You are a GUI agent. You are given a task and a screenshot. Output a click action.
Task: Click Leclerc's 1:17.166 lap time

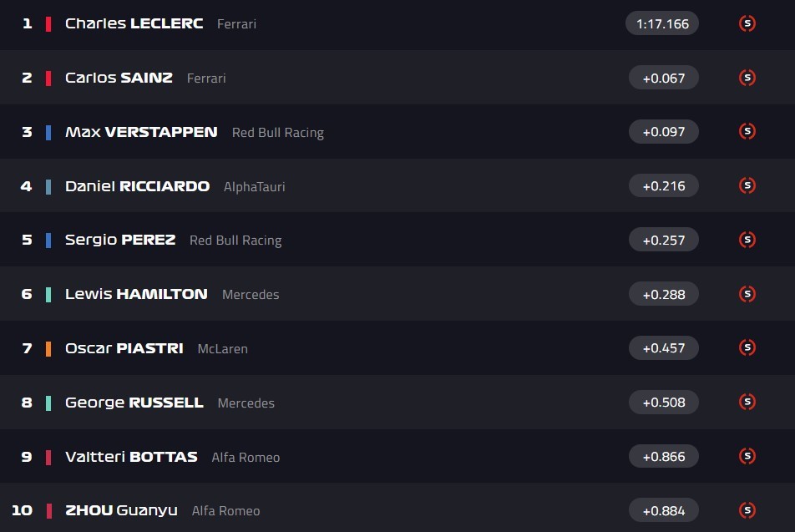[x=662, y=23]
